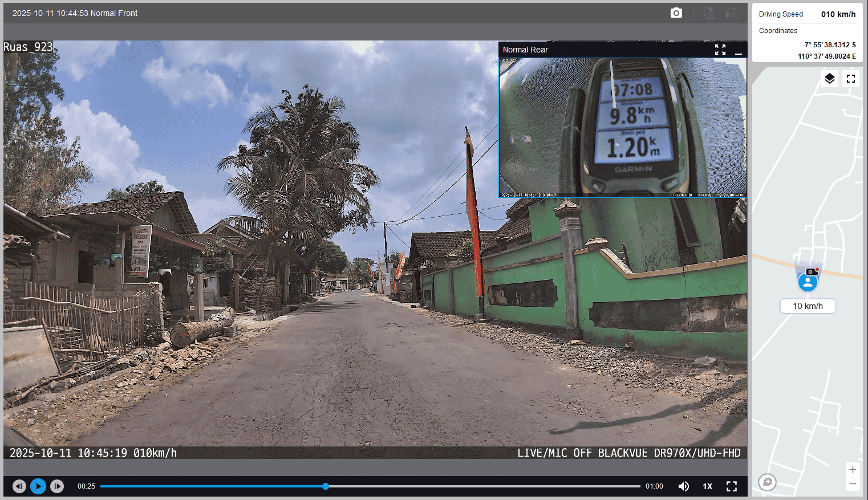Flip the video horizontally

pos(732,13)
